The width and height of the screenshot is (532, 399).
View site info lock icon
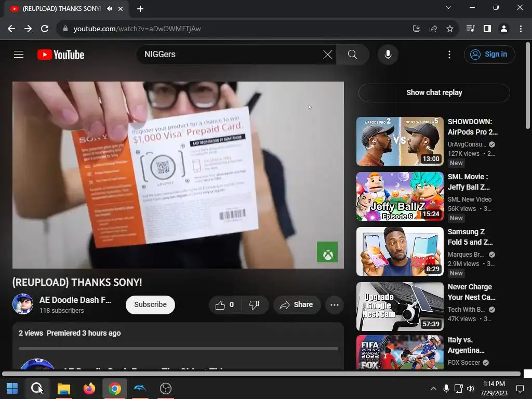coord(65,29)
